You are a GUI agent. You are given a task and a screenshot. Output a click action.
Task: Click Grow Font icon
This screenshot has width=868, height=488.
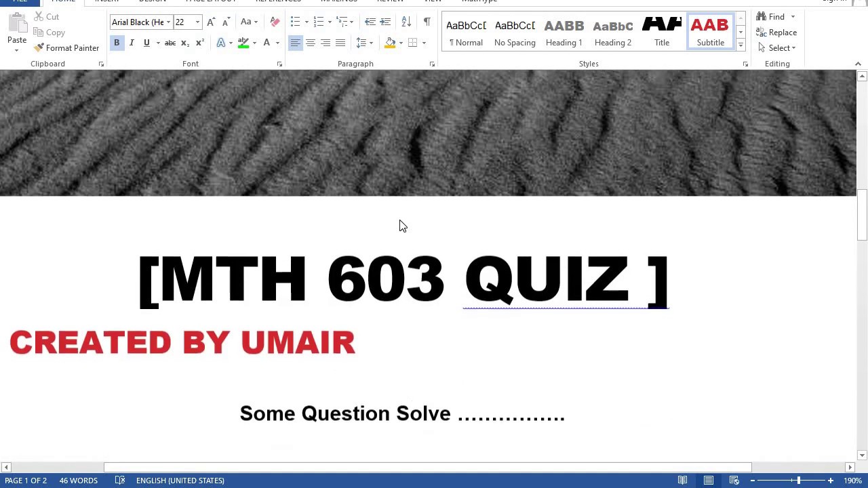[211, 22]
